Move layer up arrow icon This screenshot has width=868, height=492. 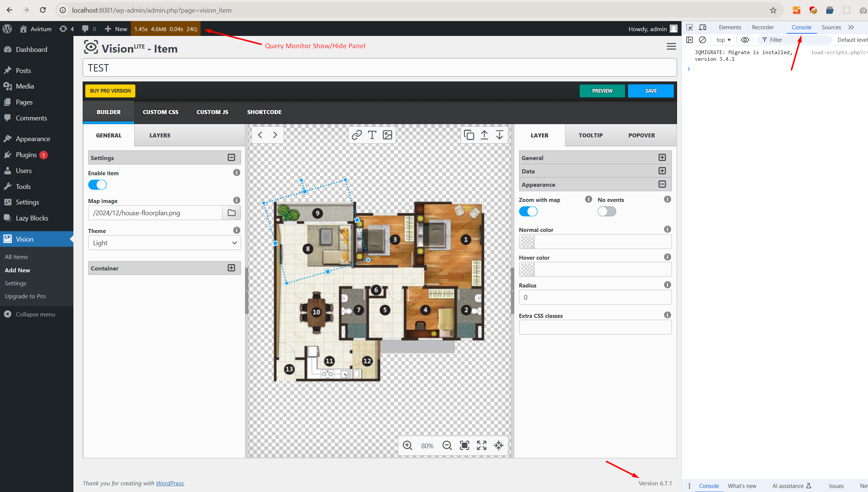[484, 135]
